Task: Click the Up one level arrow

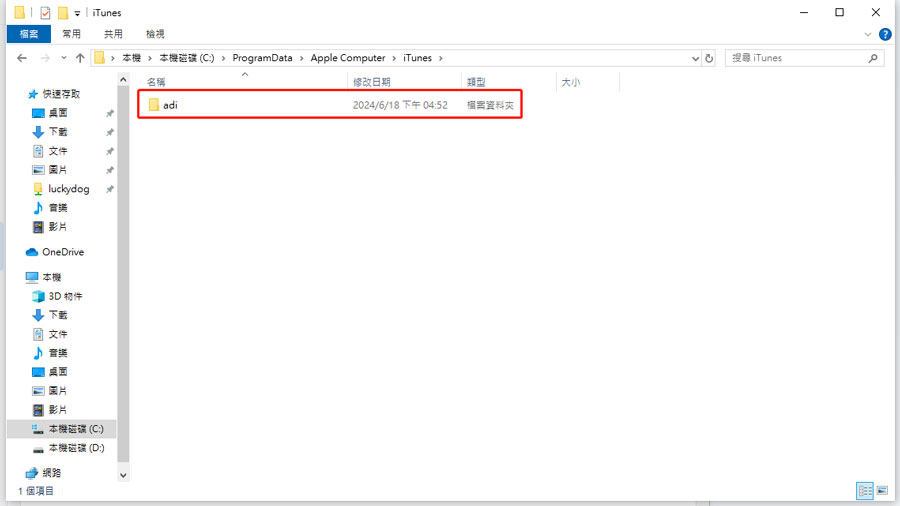Action: pyautogui.click(x=80, y=58)
